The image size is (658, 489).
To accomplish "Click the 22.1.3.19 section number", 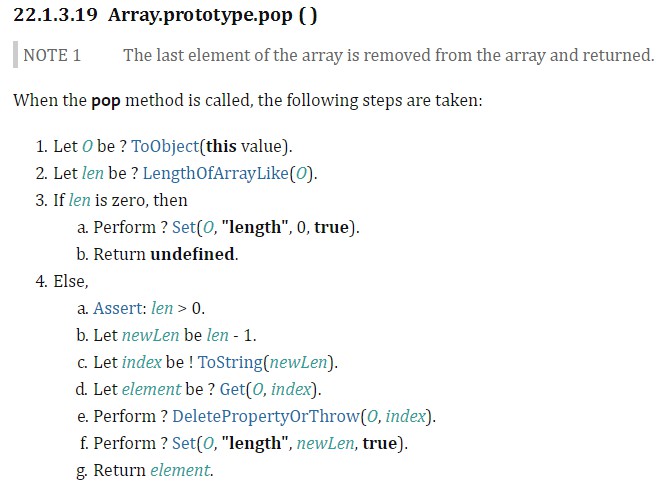I will [x=55, y=15].
